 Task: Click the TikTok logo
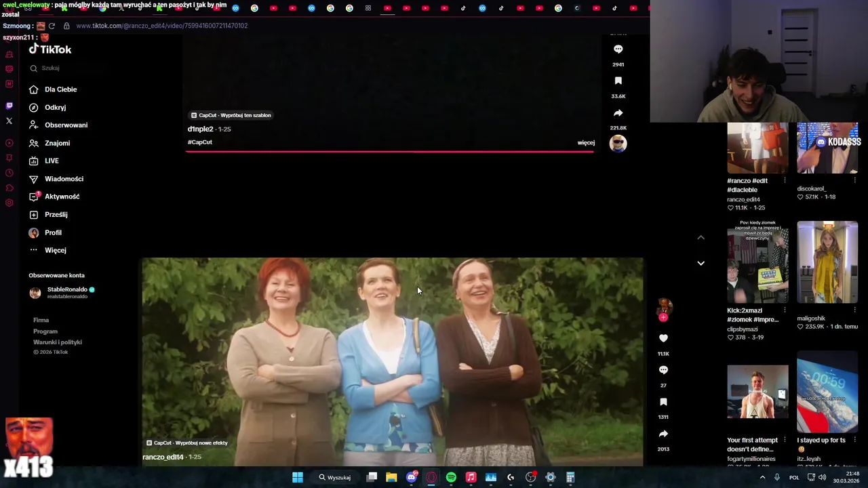pyautogui.click(x=50, y=49)
